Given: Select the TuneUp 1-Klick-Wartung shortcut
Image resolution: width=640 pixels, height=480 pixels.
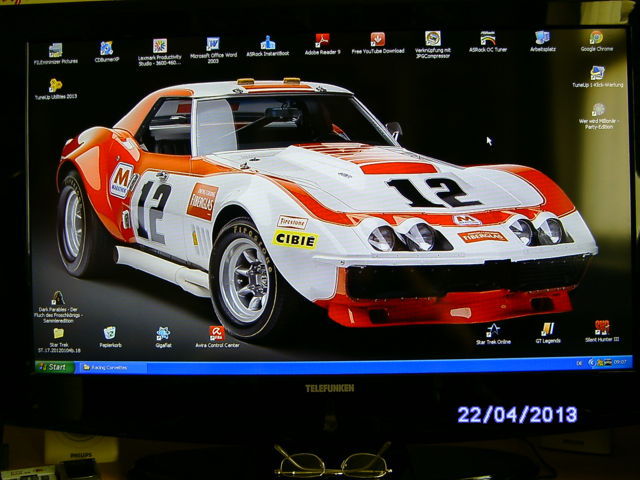Looking at the screenshot, I should [x=598, y=77].
